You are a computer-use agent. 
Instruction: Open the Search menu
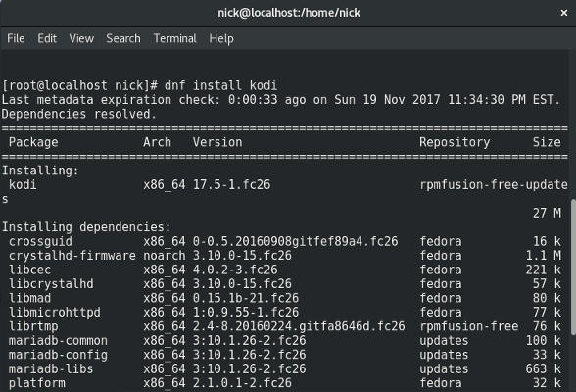[123, 38]
